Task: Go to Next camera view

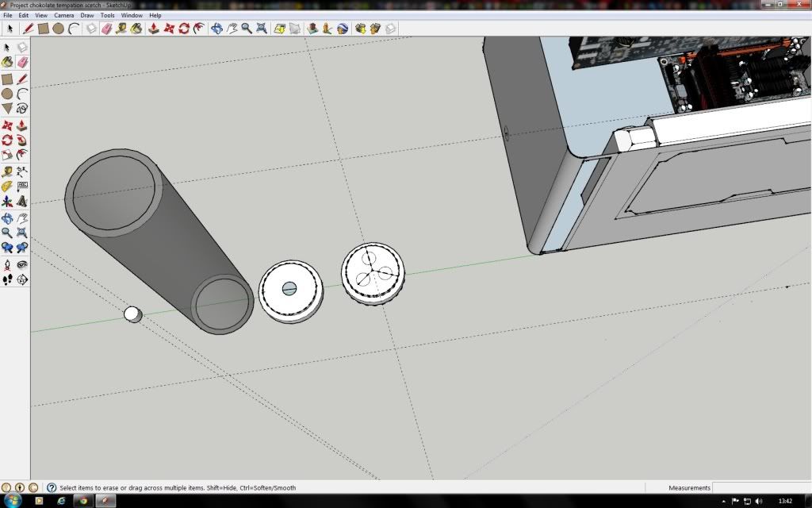Action: 21,248
